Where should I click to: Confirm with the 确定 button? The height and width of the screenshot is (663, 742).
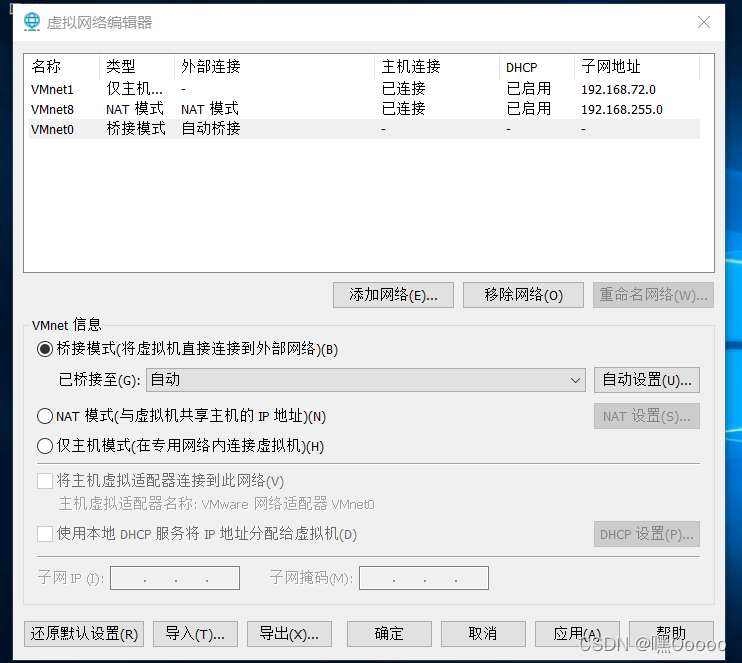389,634
